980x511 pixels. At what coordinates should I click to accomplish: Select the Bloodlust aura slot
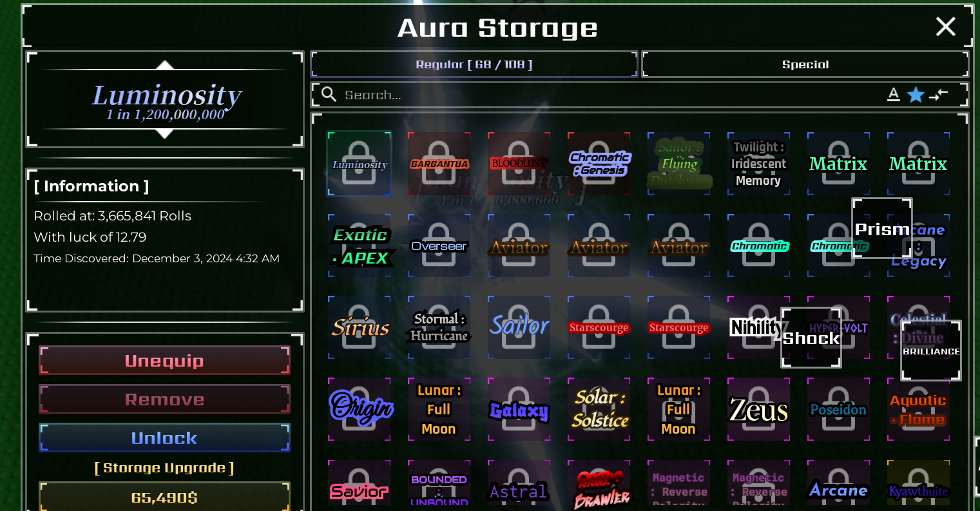pyautogui.click(x=519, y=164)
